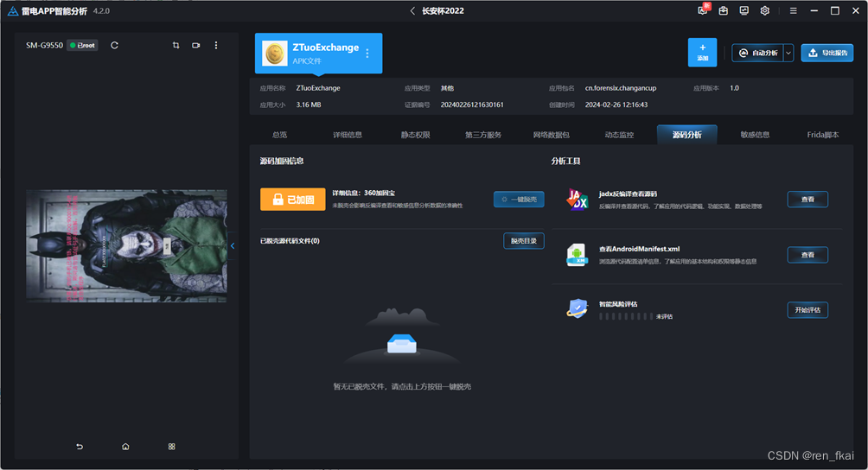This screenshot has height=470, width=868.
Task: Click the app version value 1.0
Action: 734,88
